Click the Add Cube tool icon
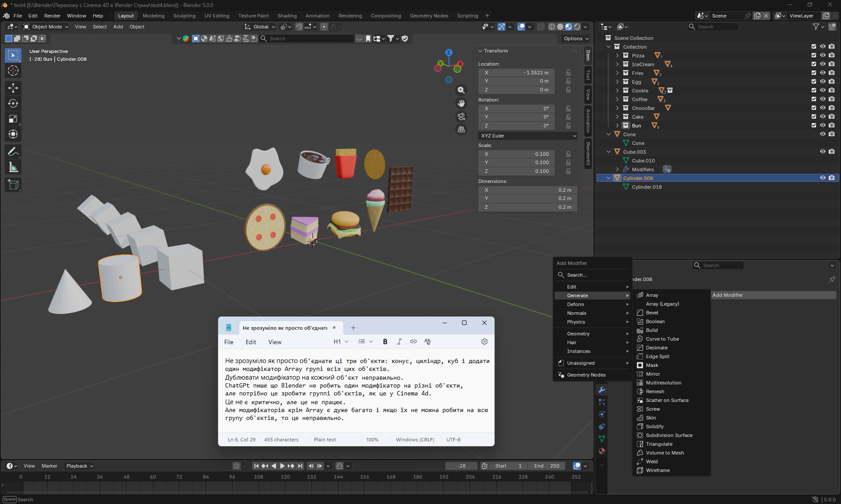This screenshot has width=841, height=504. pyautogui.click(x=13, y=185)
